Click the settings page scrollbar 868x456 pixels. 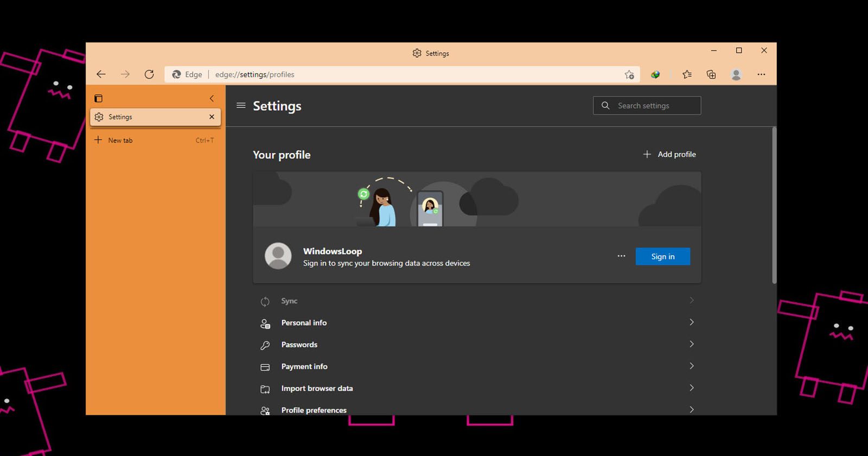pyautogui.click(x=774, y=205)
